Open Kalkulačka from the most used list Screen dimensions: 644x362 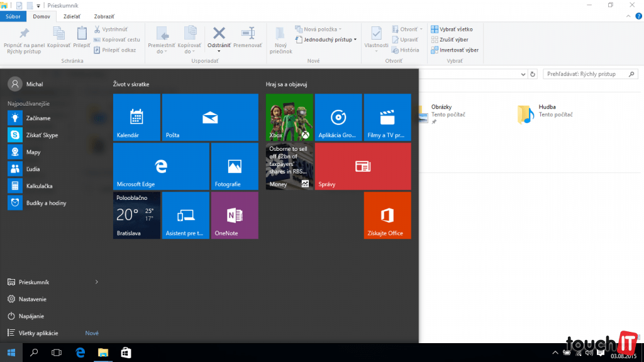coord(39,186)
